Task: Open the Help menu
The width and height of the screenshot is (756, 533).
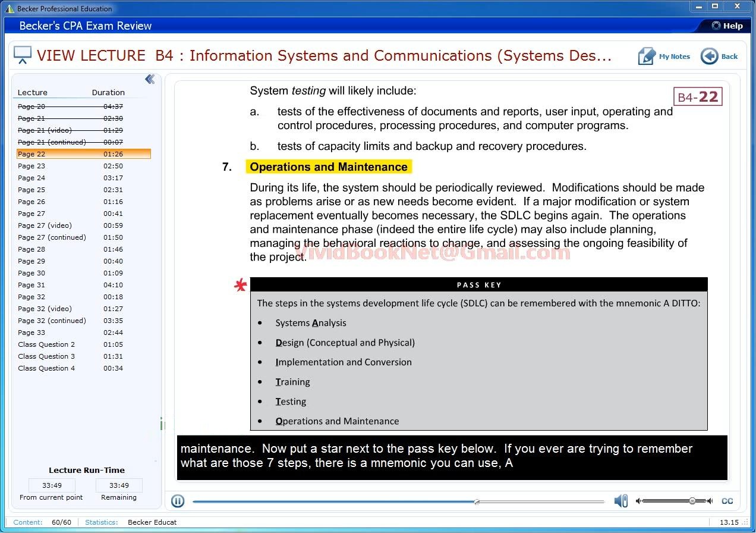Action: tap(727, 26)
